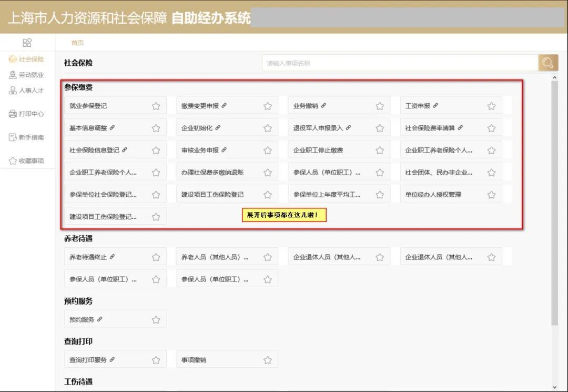This screenshot has height=392, width=568.
Task: Favorite the 缴费变更申报 star
Action: (x=268, y=106)
